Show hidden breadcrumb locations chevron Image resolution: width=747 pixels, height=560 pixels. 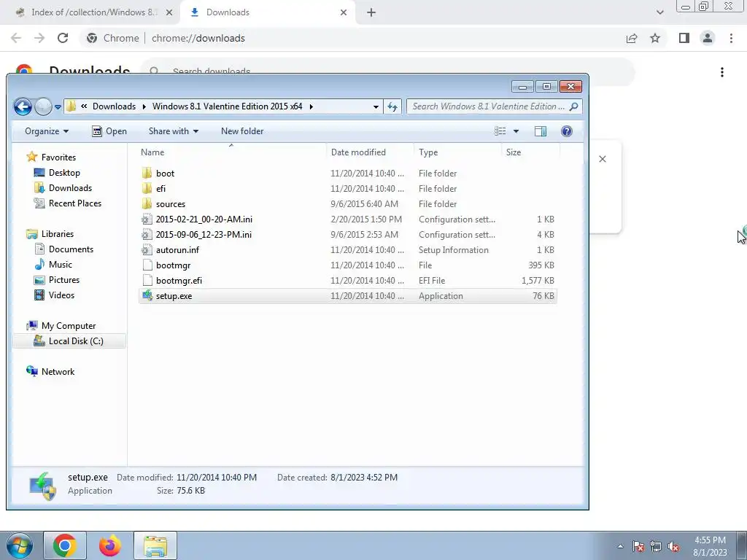(x=84, y=106)
